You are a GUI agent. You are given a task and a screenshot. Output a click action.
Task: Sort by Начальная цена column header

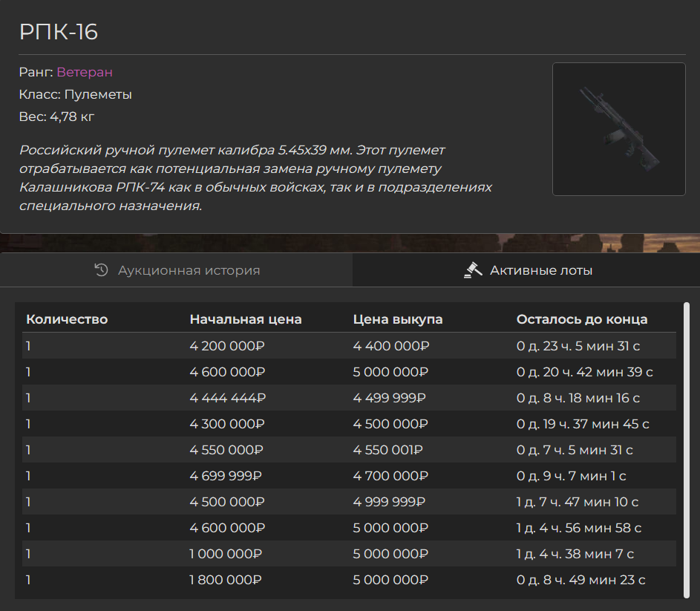pos(246,319)
